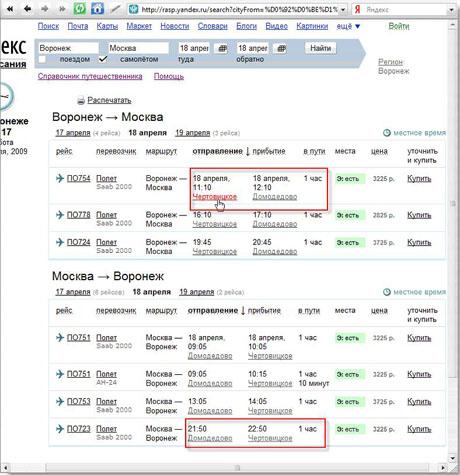Click the browser back arrow

coord(28,9)
